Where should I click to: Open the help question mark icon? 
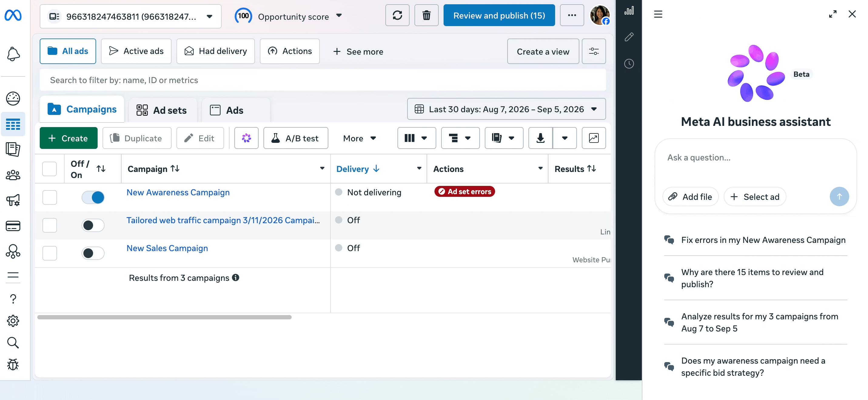(x=13, y=299)
